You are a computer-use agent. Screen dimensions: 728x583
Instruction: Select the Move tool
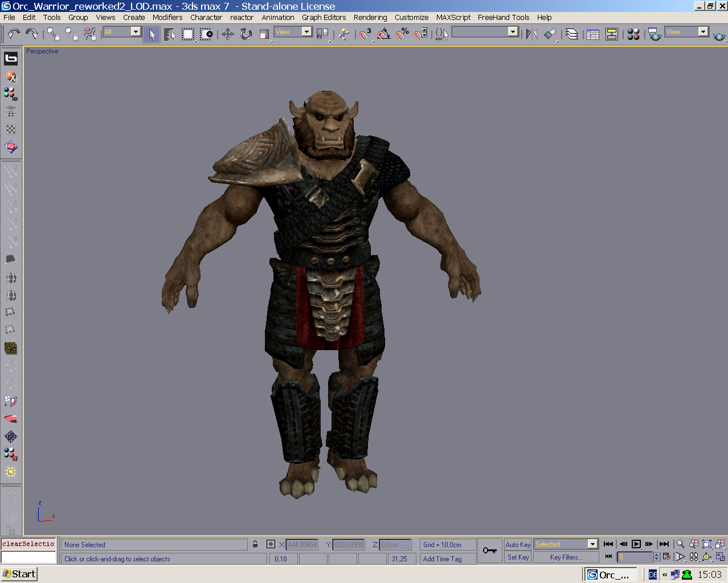coord(228,34)
